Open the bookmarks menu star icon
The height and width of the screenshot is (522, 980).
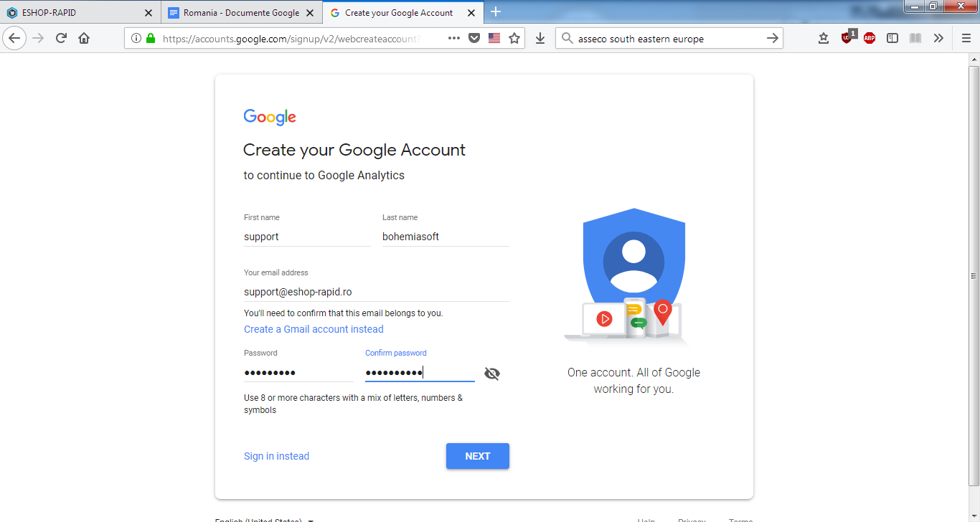click(824, 39)
